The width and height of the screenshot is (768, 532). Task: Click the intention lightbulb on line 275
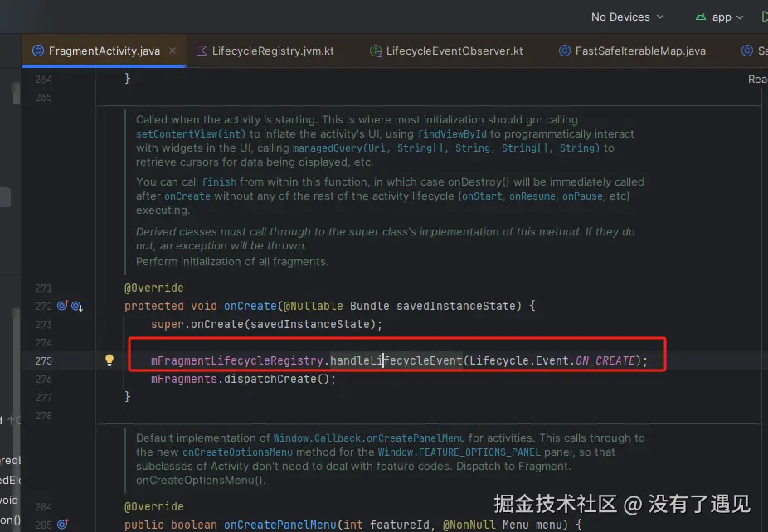click(x=109, y=360)
